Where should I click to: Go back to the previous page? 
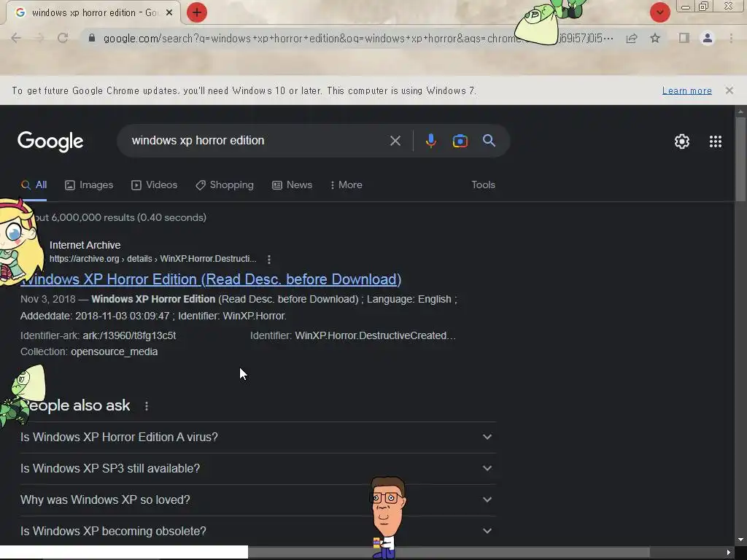click(x=16, y=38)
